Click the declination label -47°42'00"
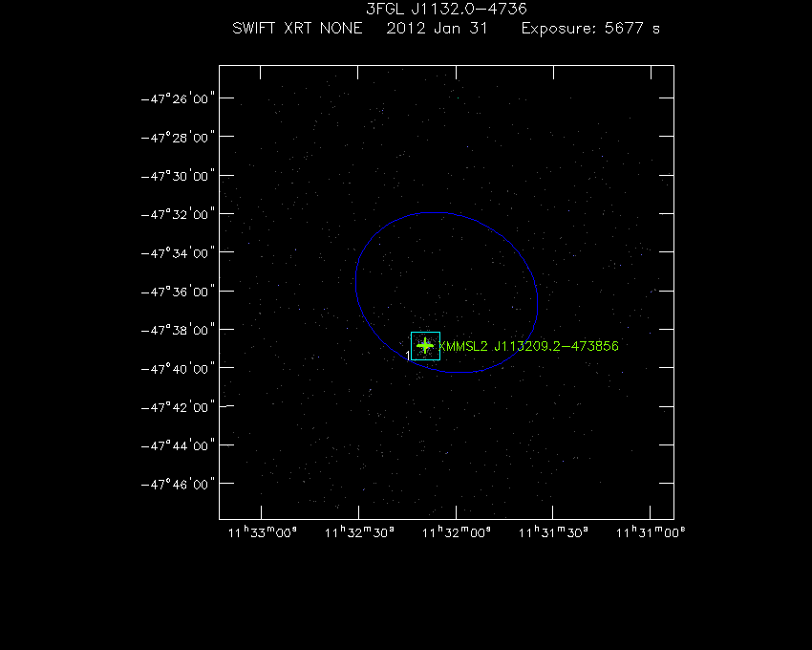Viewport: 812px width, 650px height. [178, 407]
